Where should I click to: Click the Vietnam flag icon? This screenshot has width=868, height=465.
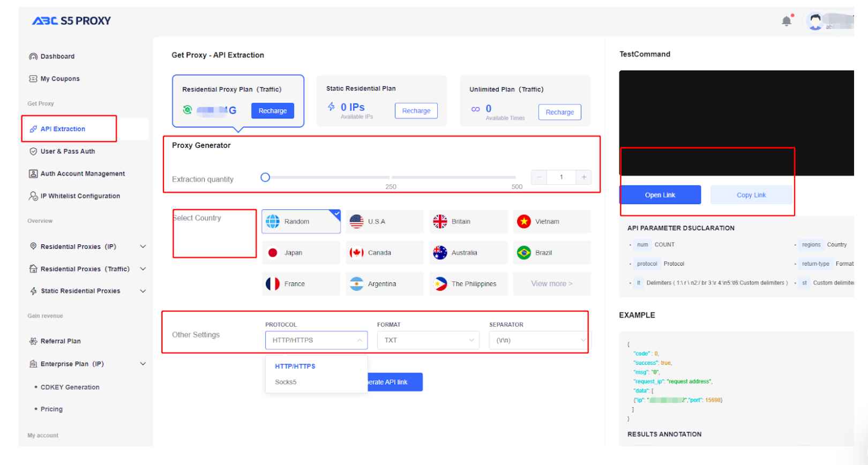pyautogui.click(x=523, y=221)
